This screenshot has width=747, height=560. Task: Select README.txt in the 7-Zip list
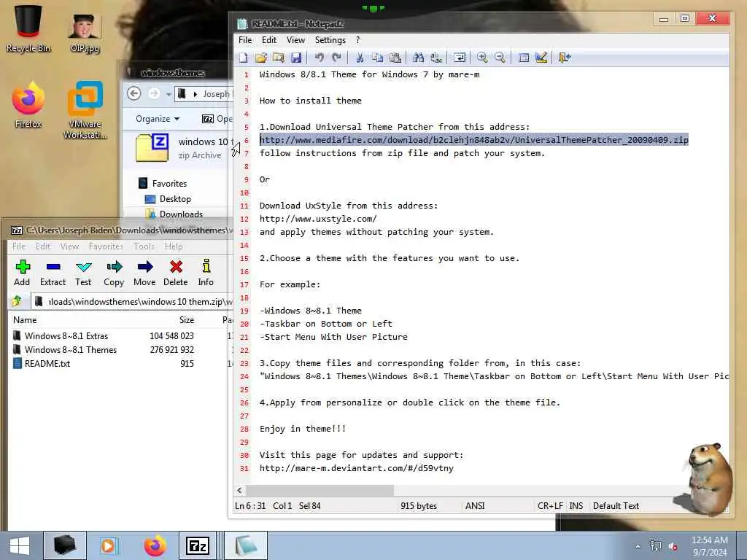[47, 363]
